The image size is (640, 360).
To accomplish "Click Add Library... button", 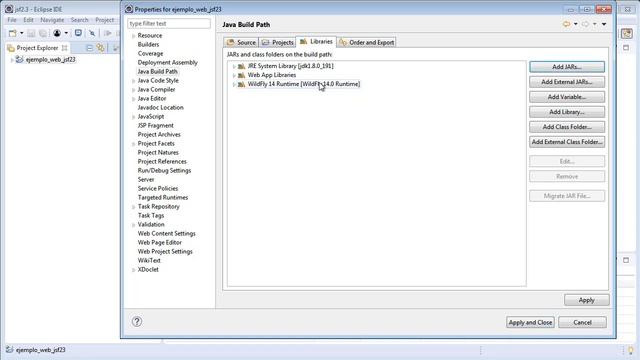I will click(x=567, y=112).
